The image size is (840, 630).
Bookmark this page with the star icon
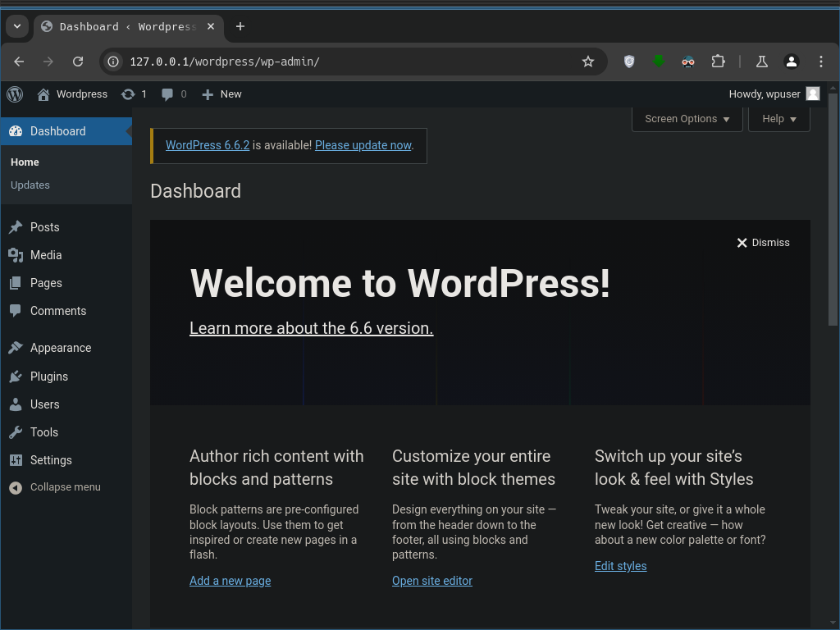[x=588, y=62]
